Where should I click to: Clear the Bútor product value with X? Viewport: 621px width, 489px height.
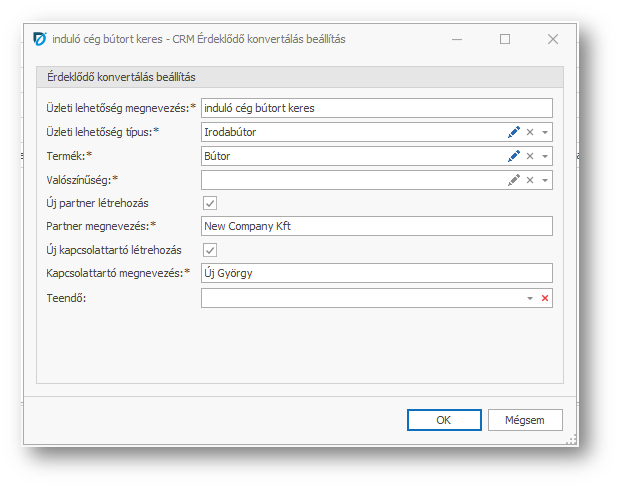(531, 156)
